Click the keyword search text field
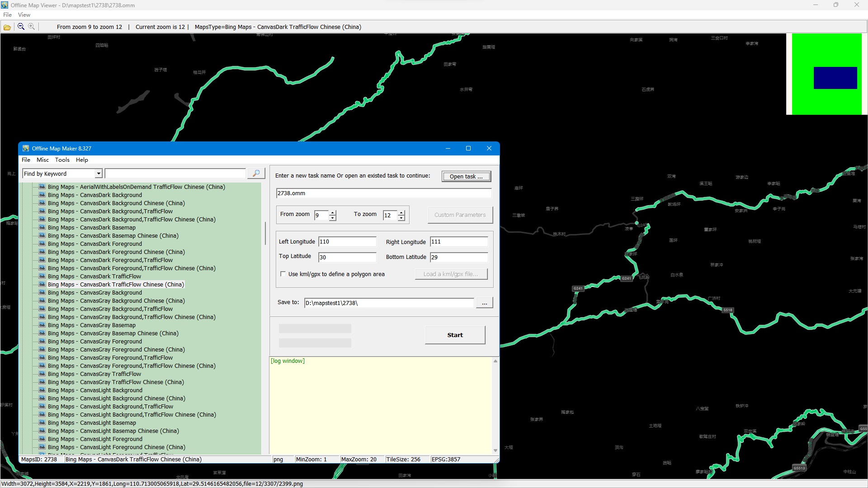 [175, 174]
